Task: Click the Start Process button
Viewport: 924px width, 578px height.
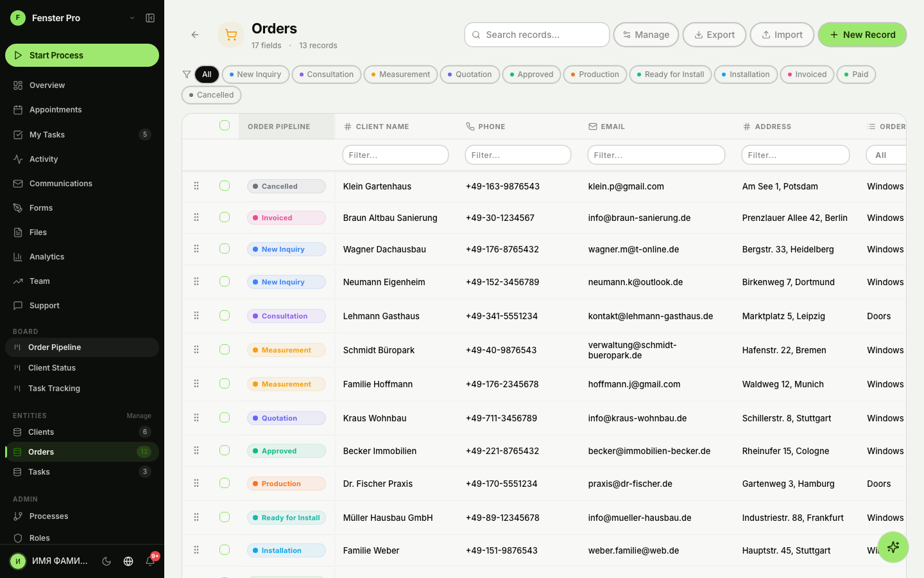Action: [82, 55]
